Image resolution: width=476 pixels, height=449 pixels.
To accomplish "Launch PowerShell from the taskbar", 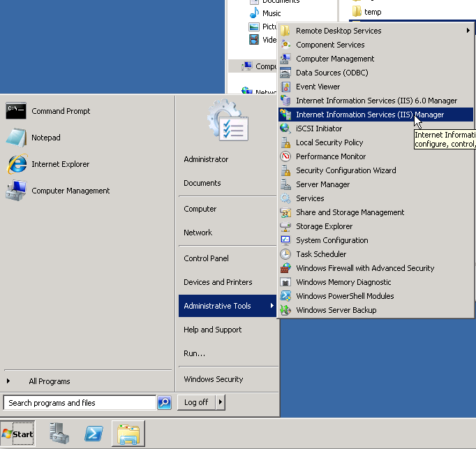I will pyautogui.click(x=94, y=434).
